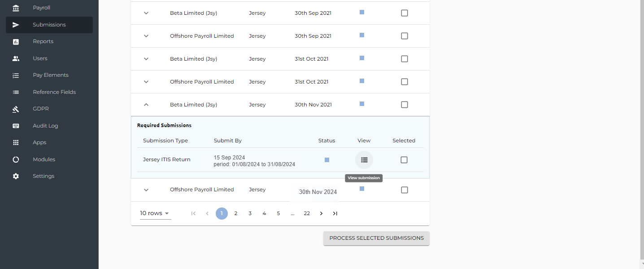This screenshot has height=269, width=644.
Task: Click status square of Jersey ITIS Return
Action: click(x=327, y=160)
